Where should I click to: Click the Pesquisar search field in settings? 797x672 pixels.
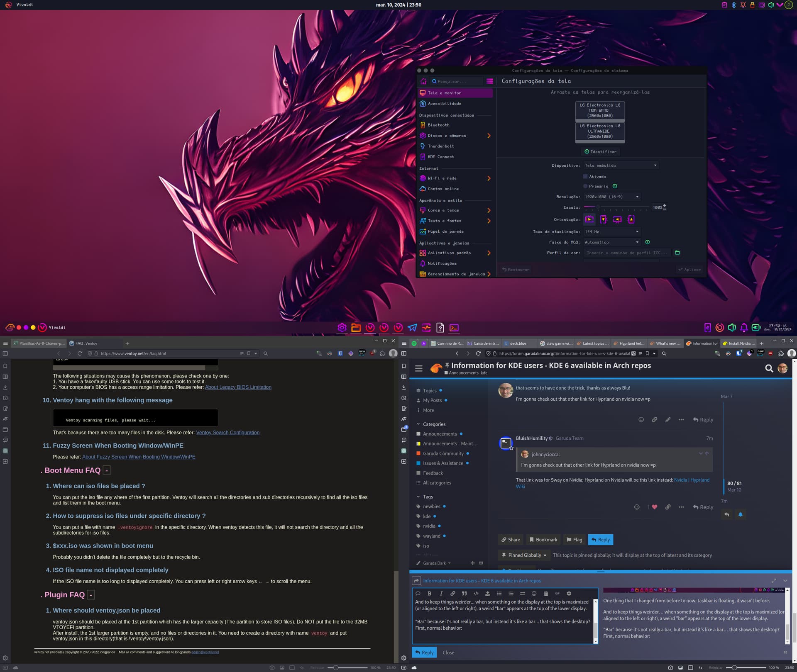457,81
